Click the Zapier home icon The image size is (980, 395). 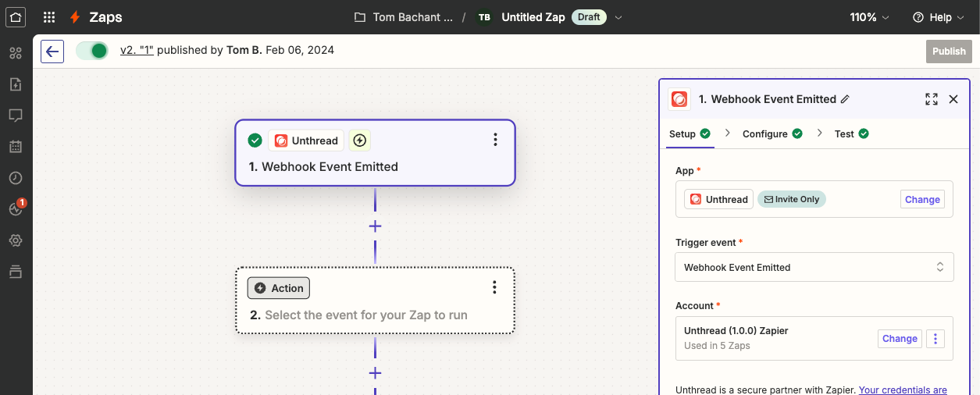tap(16, 16)
